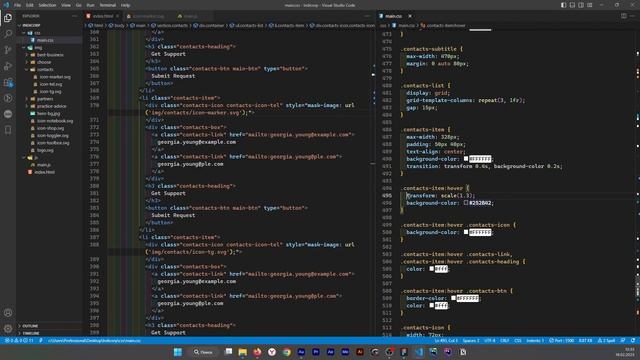This screenshot has height=360, width=640.
Task: Open main.css file in Explorer
Action: (x=45, y=40)
